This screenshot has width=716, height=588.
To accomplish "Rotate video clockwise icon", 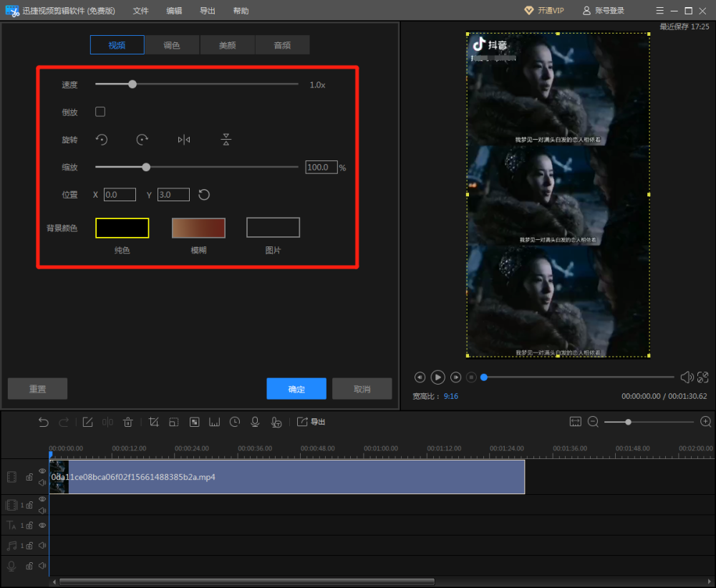I will click(142, 140).
